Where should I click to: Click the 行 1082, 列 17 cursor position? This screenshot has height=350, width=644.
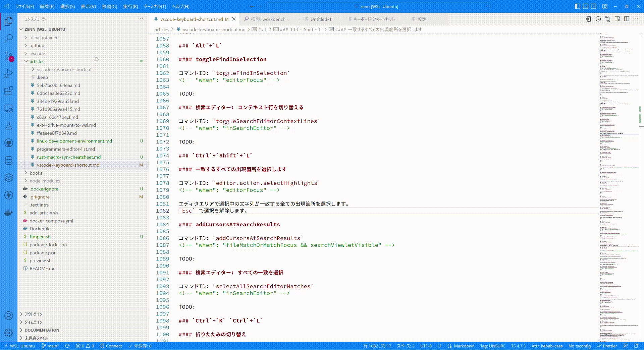point(377,346)
